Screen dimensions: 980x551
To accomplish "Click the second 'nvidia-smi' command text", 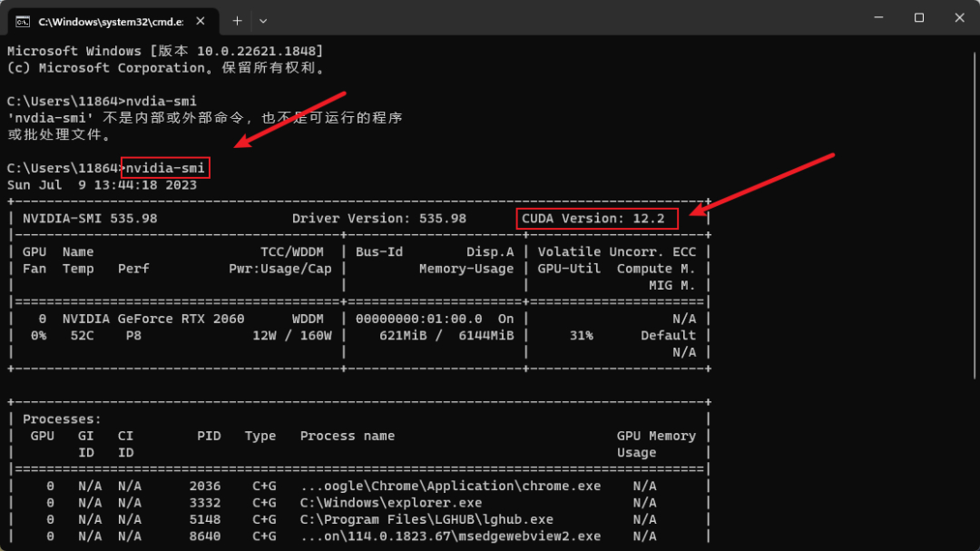I will [165, 168].
